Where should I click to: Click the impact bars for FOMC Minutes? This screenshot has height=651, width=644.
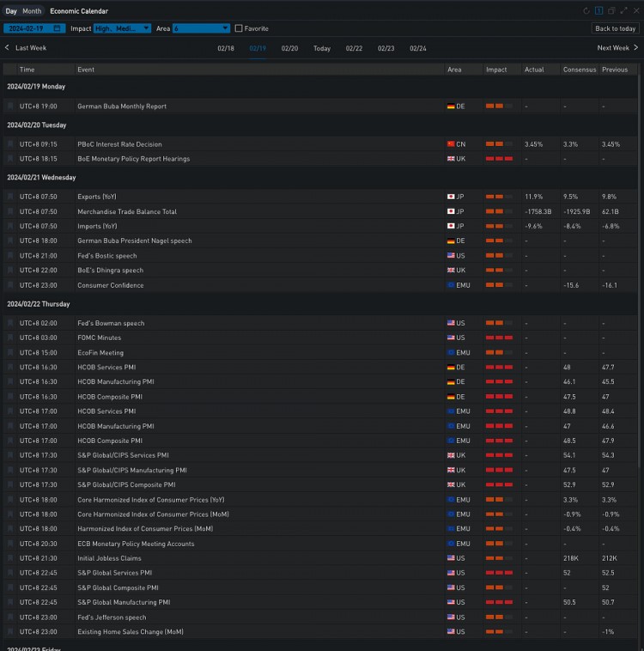[x=499, y=338]
